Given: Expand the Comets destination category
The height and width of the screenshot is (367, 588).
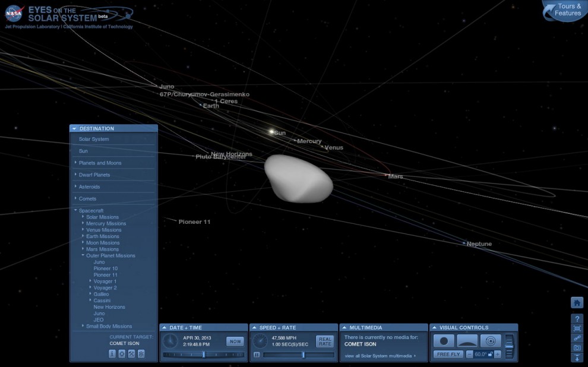Looking at the screenshot, I should pos(87,199).
